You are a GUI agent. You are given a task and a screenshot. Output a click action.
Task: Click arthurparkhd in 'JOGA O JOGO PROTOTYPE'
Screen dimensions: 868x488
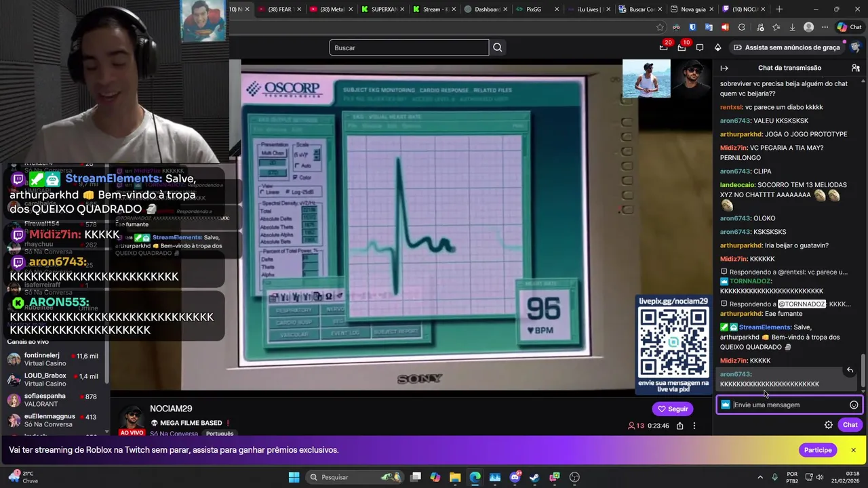coord(741,134)
